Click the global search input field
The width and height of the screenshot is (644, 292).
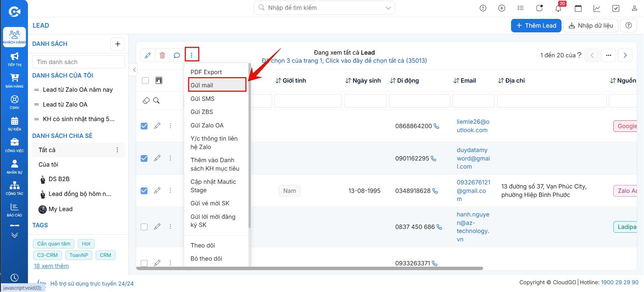pyautogui.click(x=325, y=8)
